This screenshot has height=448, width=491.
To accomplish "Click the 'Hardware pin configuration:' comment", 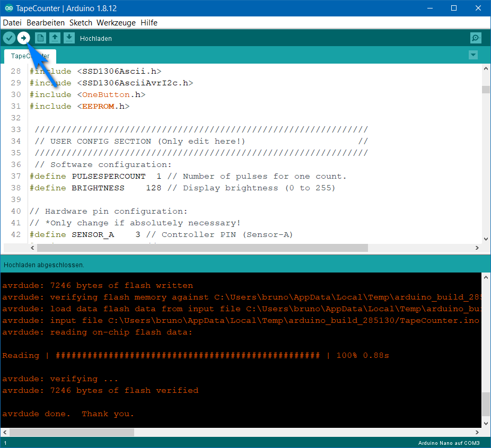I will pos(108,212).
